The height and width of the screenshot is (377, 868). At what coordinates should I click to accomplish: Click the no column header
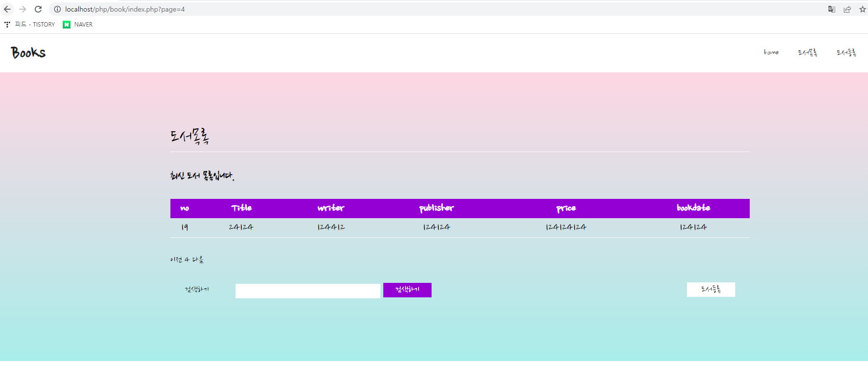(x=184, y=209)
